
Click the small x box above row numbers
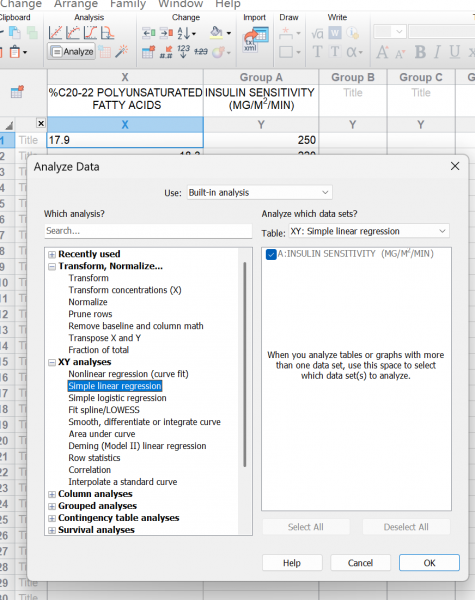pos(41,123)
